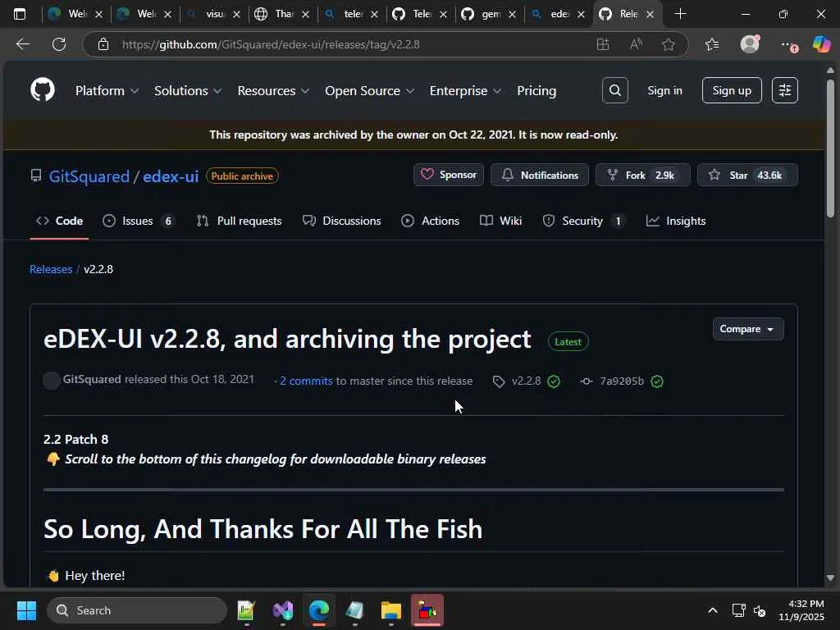Click the Windows taskbar Search box
The image size is (840, 630).
137,610
